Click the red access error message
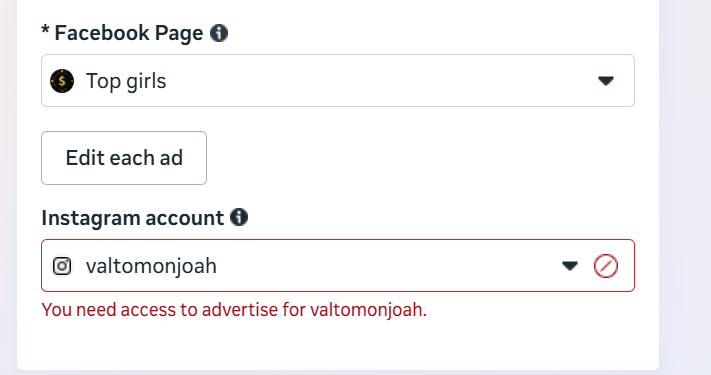Viewport: 711px width, 375px height. click(234, 310)
